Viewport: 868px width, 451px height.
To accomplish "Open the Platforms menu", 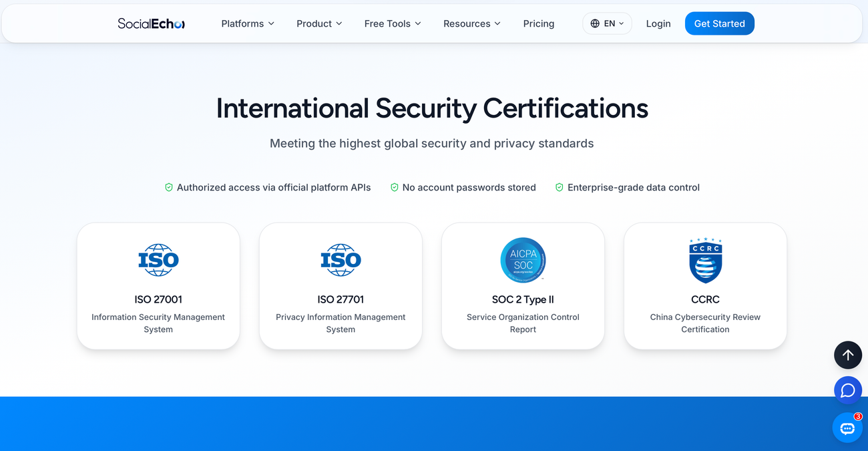I will tap(248, 23).
